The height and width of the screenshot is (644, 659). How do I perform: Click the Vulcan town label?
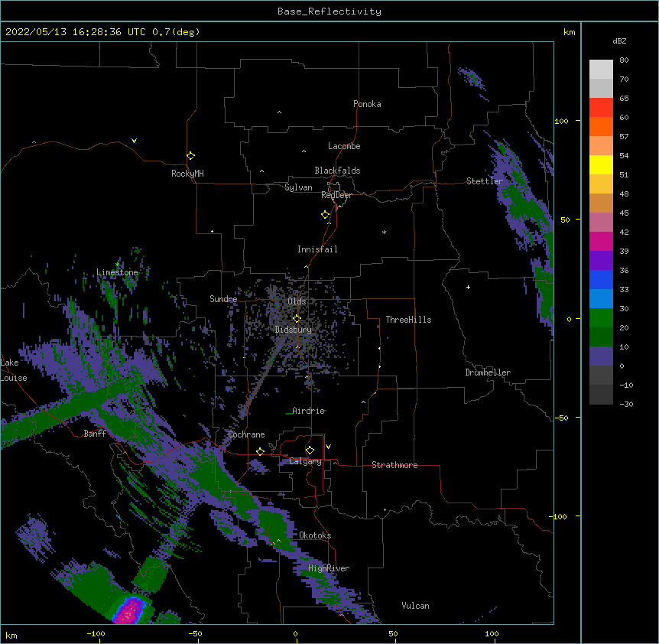click(x=415, y=606)
